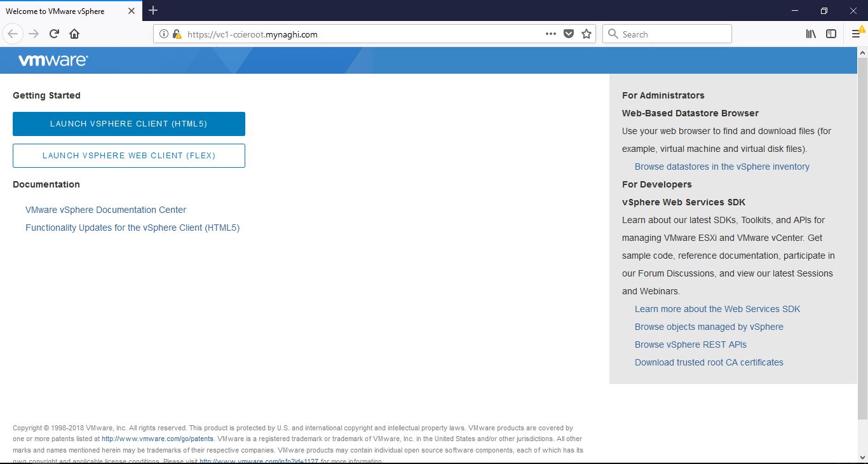Click the browser Back arrow button
The height and width of the screenshot is (464, 868).
pos(13,34)
